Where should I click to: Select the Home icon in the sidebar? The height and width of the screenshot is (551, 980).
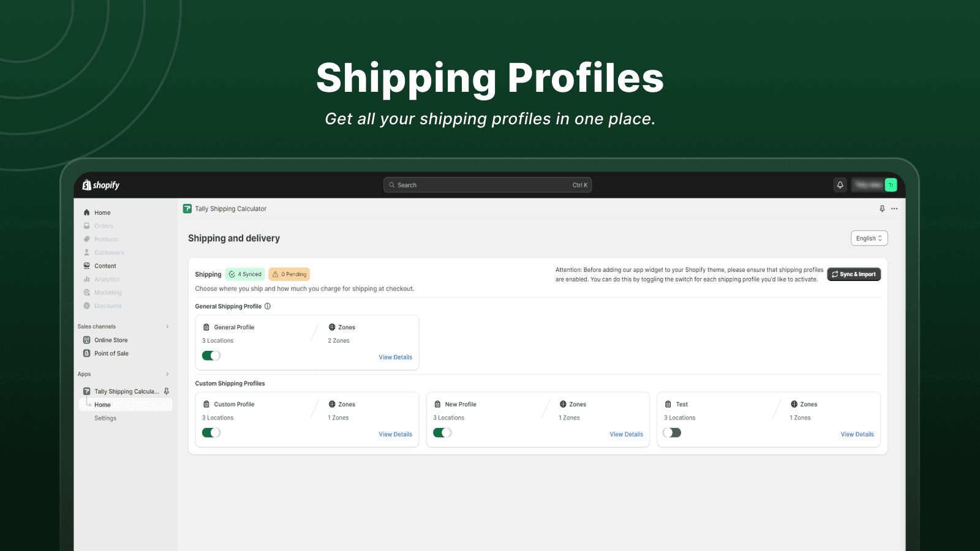pos(86,212)
